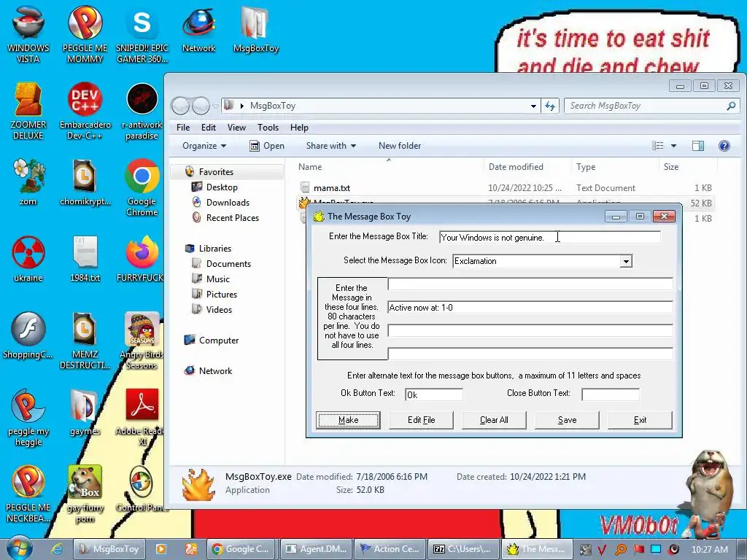Click the taskbar clock showing 10:27 AM

(x=709, y=549)
